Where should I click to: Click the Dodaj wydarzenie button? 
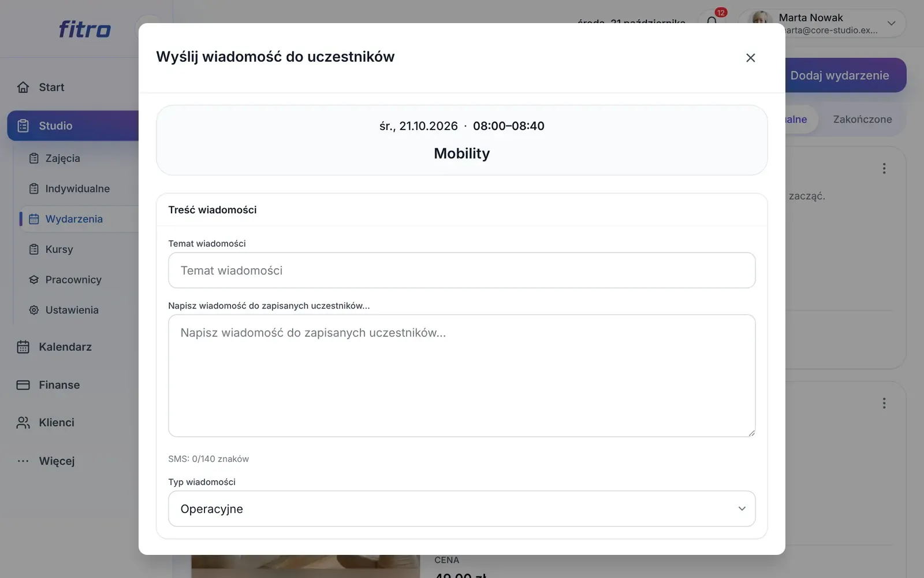click(845, 75)
